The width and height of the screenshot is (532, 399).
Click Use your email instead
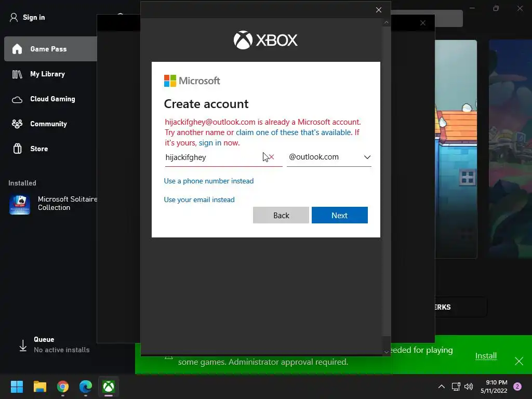click(x=199, y=199)
